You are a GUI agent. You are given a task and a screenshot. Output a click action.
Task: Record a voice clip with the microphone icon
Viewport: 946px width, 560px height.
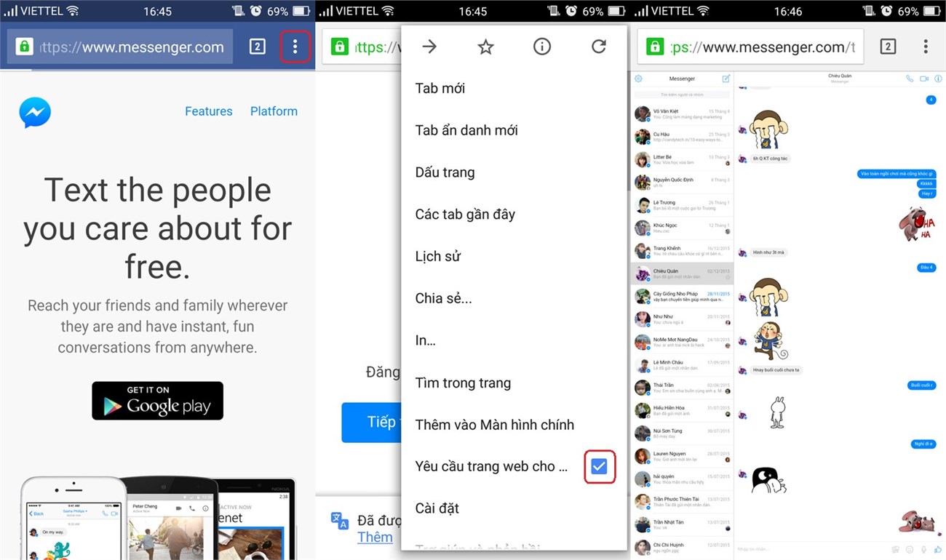[923, 551]
